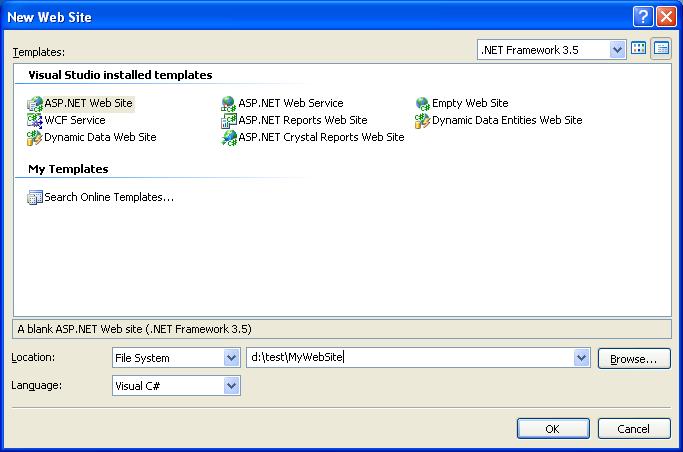Select the ASP.NET Crystal Reports Web Site icon

point(229,138)
